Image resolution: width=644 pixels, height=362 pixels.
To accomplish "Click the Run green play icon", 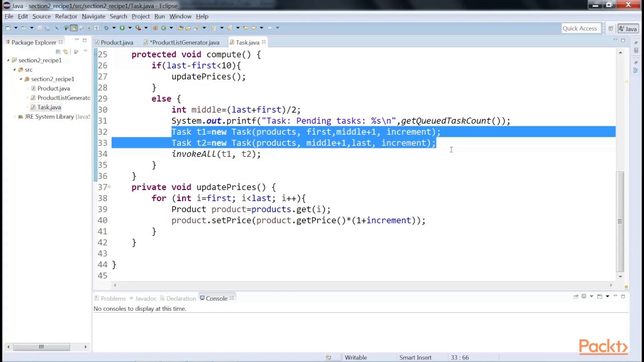I will click(x=122, y=28).
